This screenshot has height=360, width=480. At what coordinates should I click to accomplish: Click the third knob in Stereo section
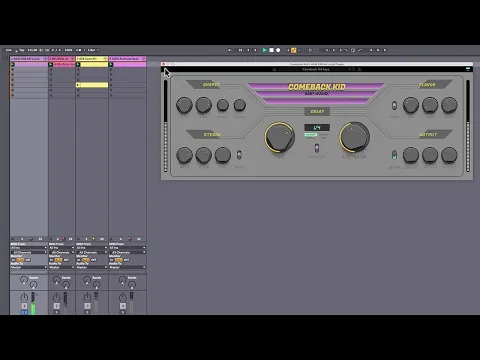(x=223, y=155)
